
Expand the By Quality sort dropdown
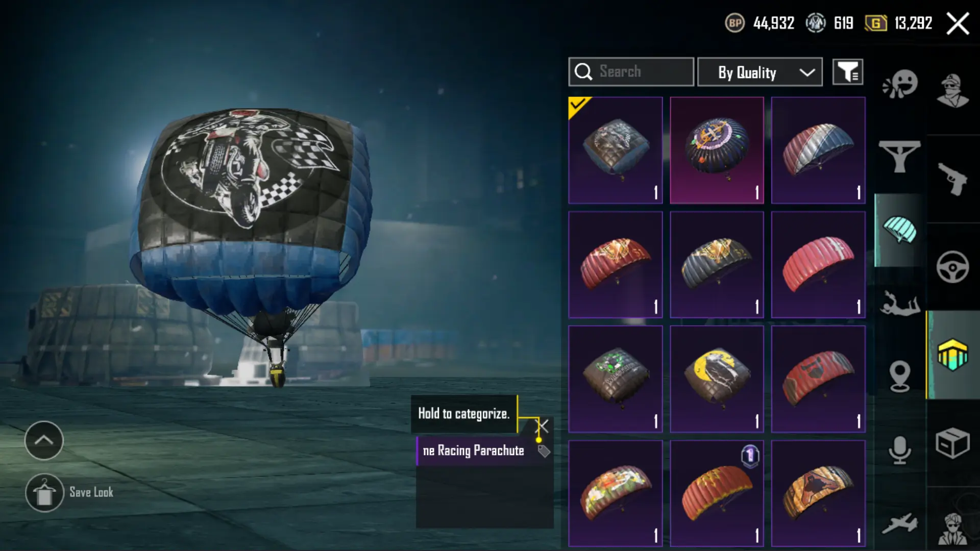point(760,72)
